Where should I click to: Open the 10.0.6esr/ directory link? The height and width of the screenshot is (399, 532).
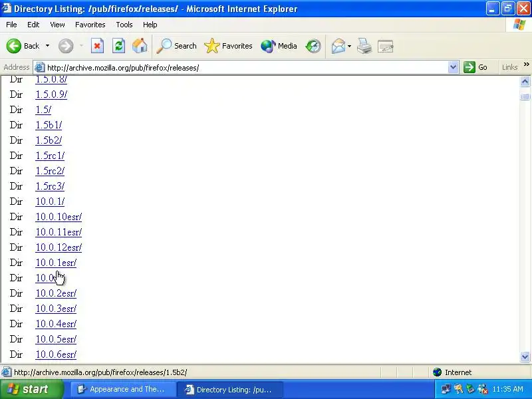point(56,354)
